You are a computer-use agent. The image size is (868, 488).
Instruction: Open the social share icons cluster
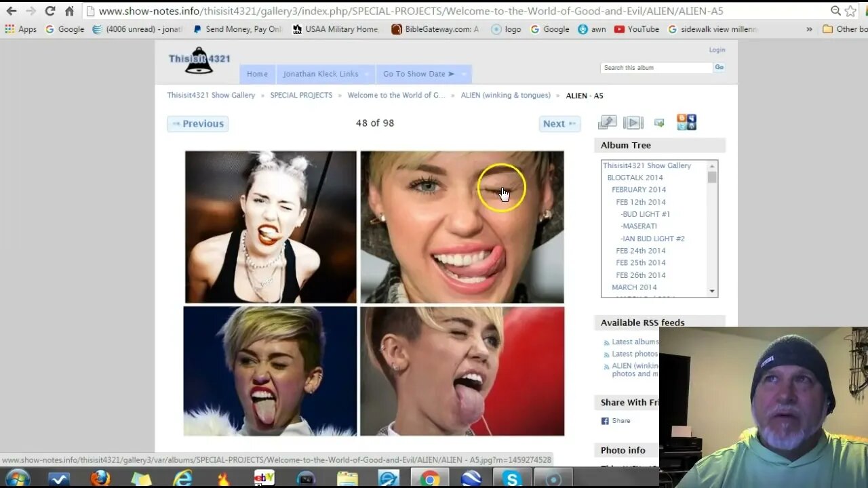point(686,122)
